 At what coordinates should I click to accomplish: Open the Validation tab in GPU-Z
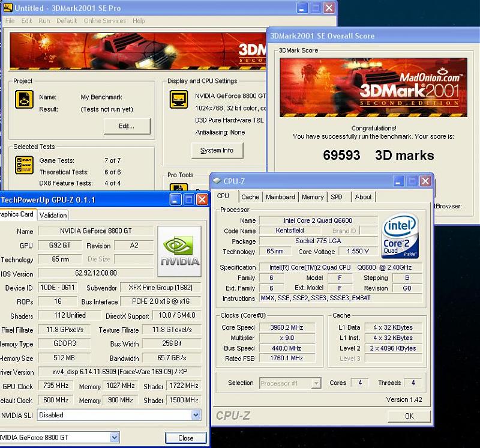click(53, 215)
